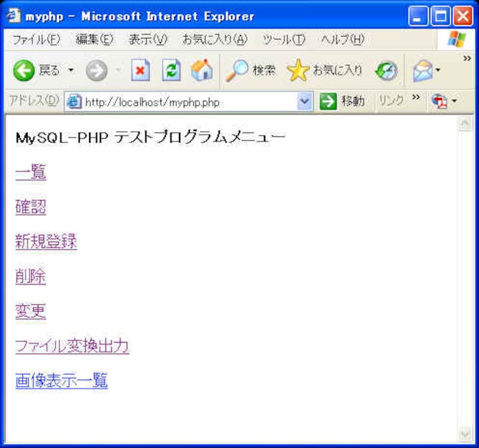Open the PDF toolbar icon dropdown arrow
Viewport: 479px width, 448px height.
pos(454,101)
